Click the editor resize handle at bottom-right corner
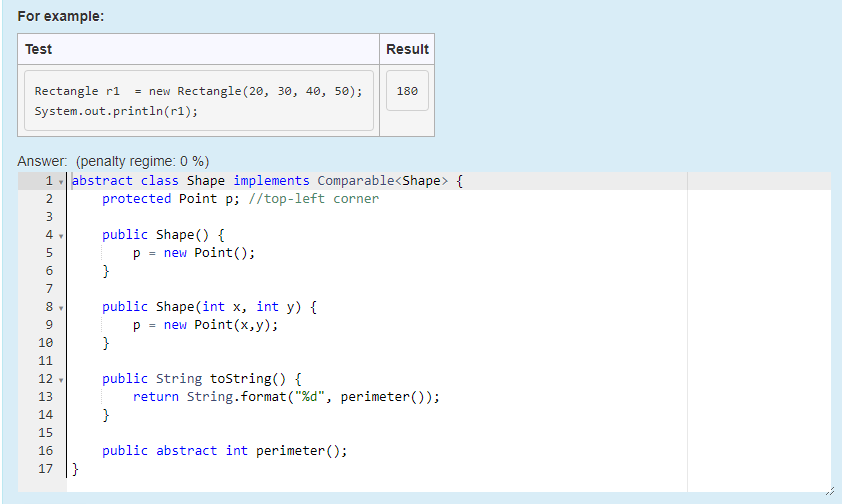Viewport: 842px width, 504px height. 830,491
